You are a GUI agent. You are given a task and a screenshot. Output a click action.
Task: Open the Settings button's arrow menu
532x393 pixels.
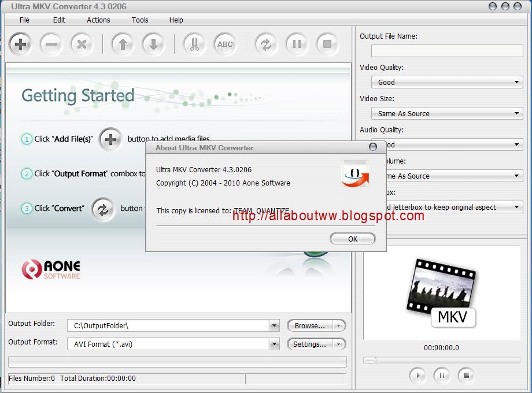(339, 344)
